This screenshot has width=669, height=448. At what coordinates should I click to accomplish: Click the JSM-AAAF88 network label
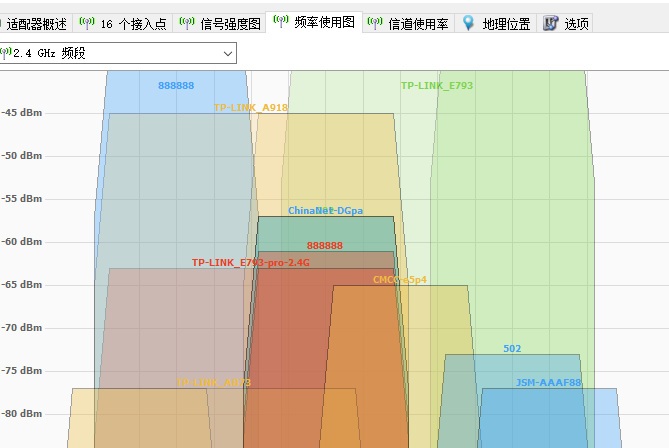(549, 383)
